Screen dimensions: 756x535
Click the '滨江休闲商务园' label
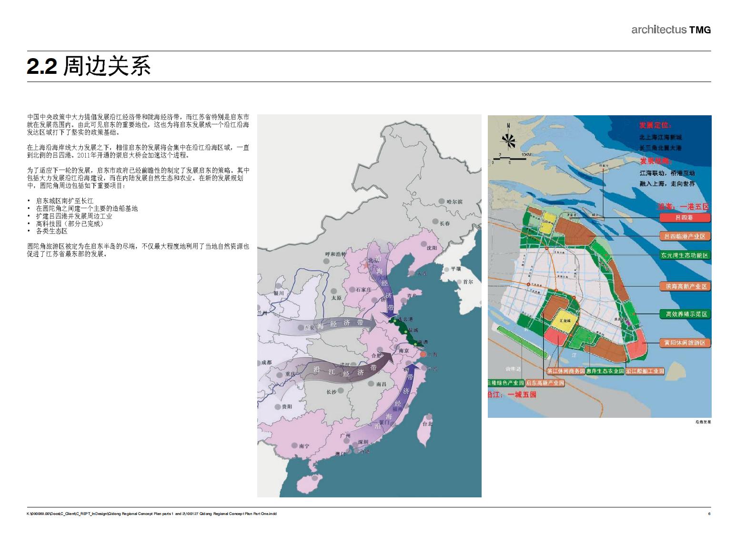click(x=566, y=371)
